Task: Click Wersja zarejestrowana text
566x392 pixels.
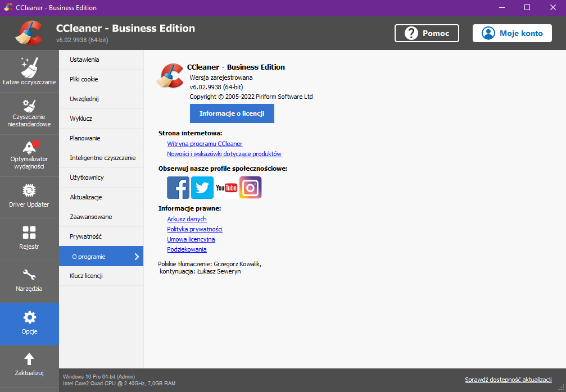Action: pyautogui.click(x=221, y=78)
